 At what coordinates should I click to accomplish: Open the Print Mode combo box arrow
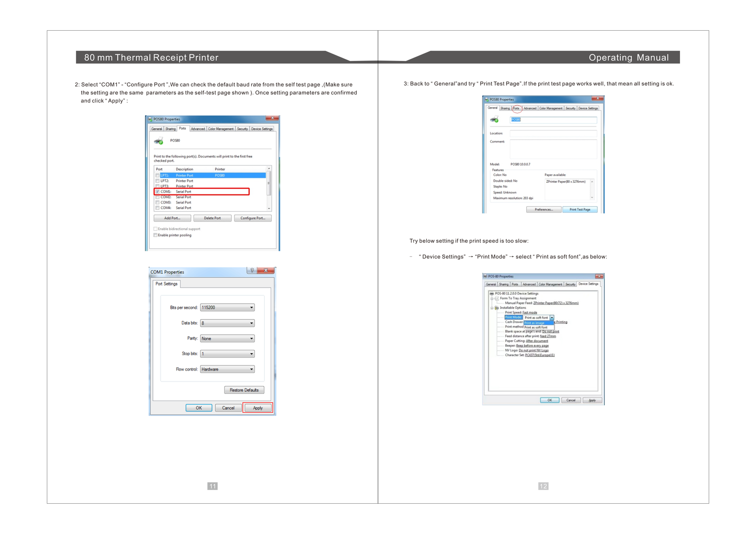click(x=551, y=318)
